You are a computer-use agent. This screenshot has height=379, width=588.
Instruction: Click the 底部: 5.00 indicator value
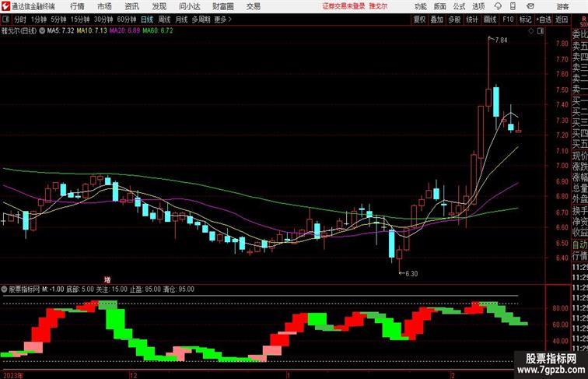point(80,290)
